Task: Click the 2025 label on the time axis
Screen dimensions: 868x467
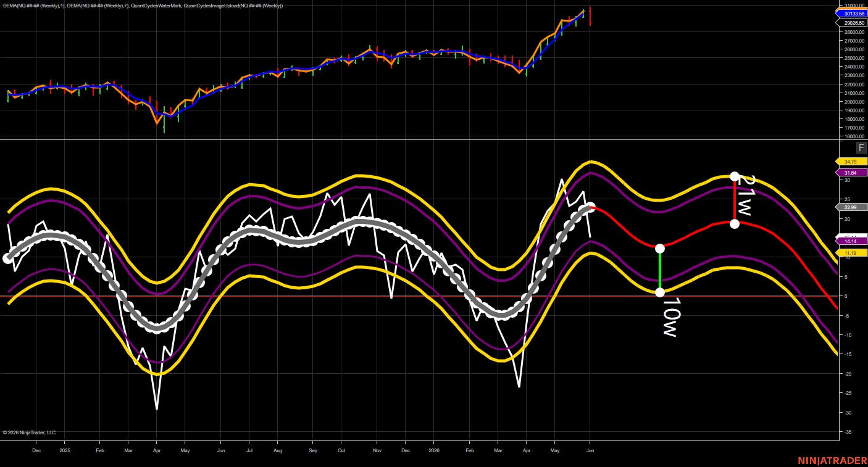Action: 65,450
